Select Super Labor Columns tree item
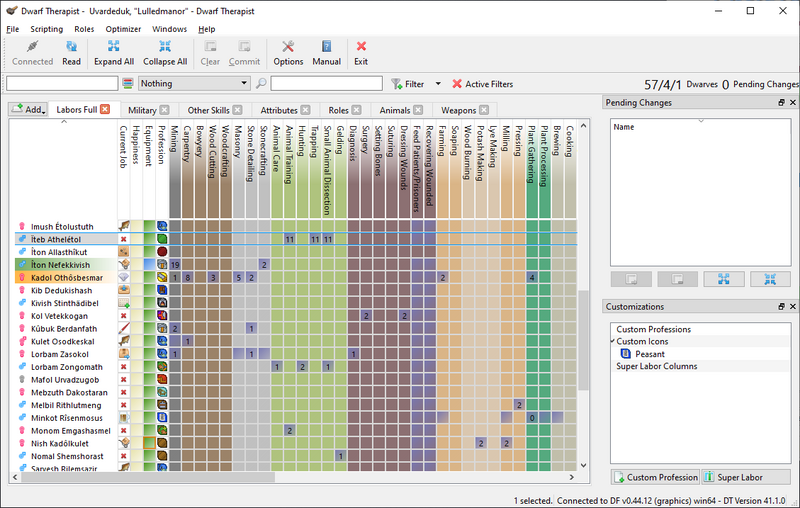 [x=656, y=366]
